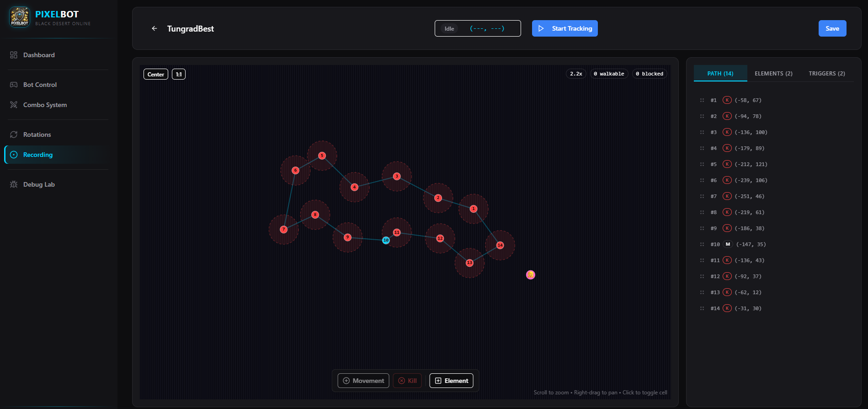Select path coordinates (-136, 43)

[749, 260]
